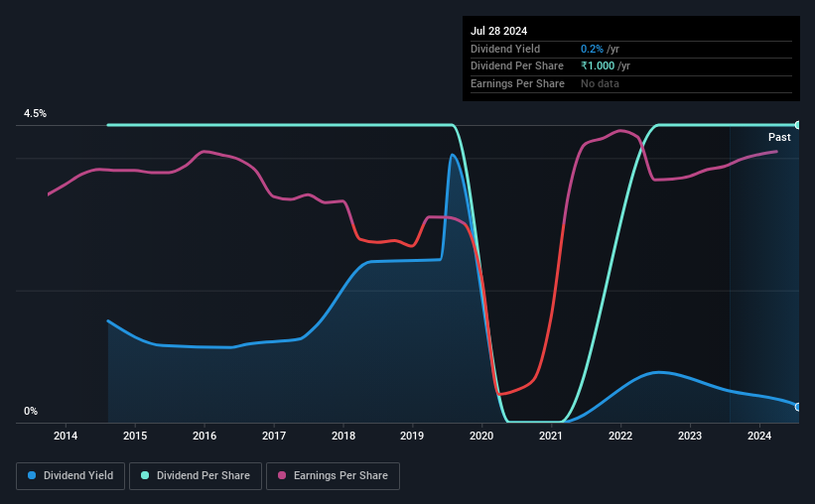Click the Jul 28 2024 tooltip date

point(499,31)
